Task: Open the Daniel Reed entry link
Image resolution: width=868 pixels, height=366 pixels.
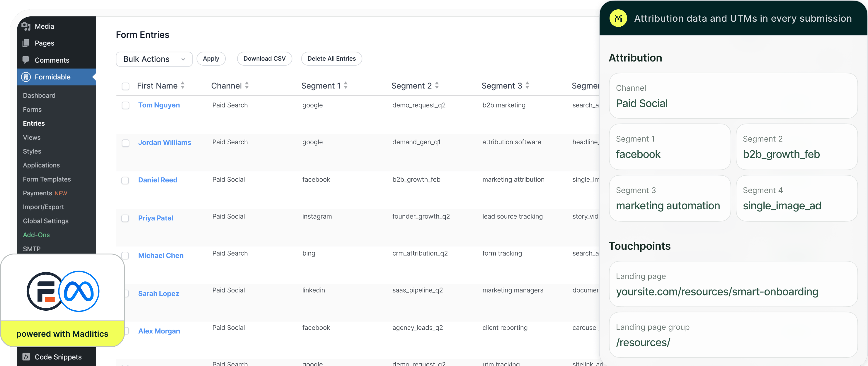Action: pos(158,180)
